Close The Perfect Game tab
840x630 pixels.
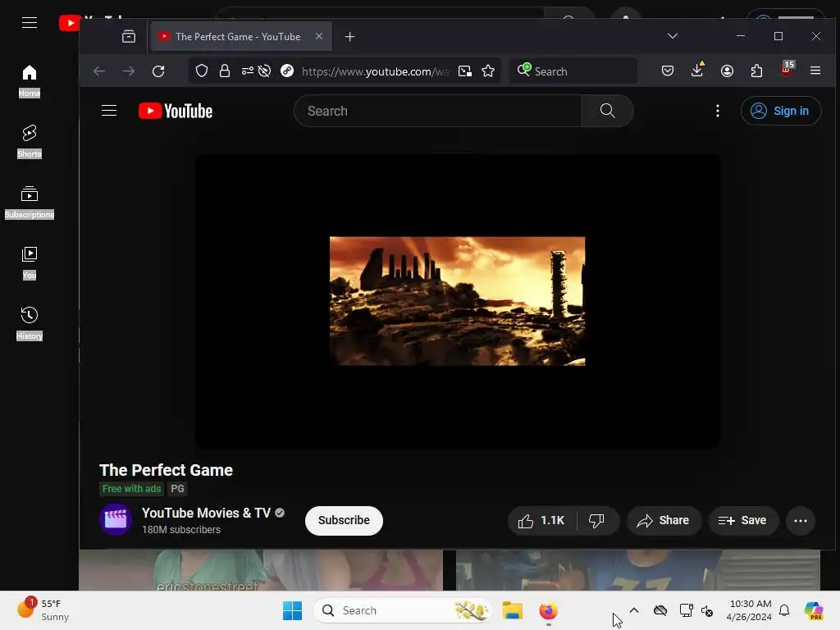pos(319,36)
